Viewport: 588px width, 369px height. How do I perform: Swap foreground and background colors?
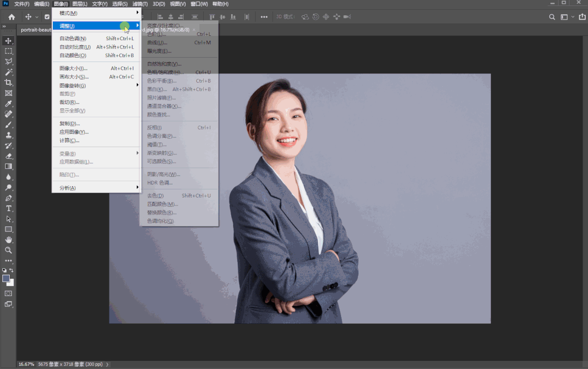pyautogui.click(x=11, y=270)
